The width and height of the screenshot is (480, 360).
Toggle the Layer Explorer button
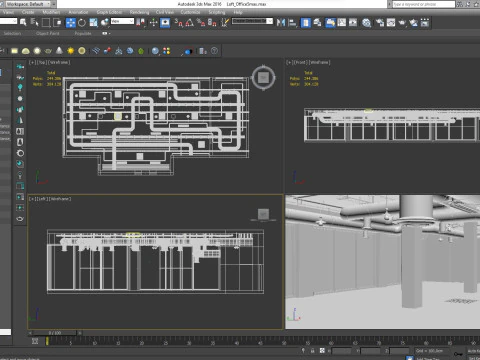(317, 22)
